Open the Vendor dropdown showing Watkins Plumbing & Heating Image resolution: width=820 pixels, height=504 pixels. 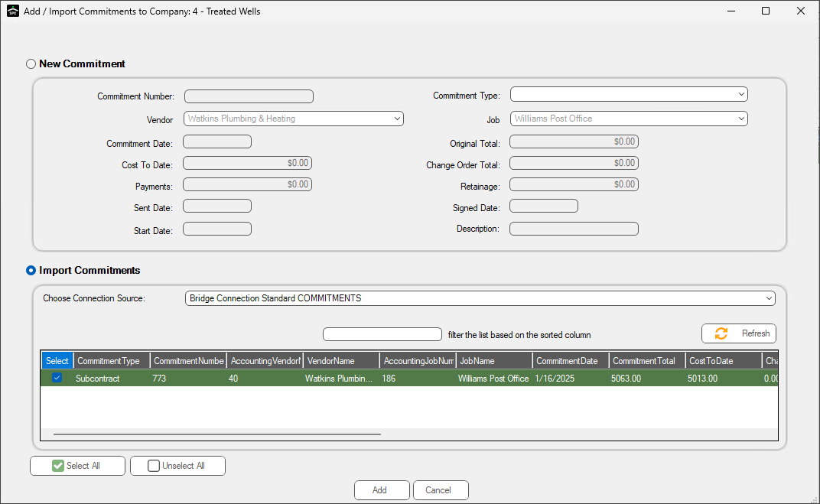pyautogui.click(x=294, y=119)
